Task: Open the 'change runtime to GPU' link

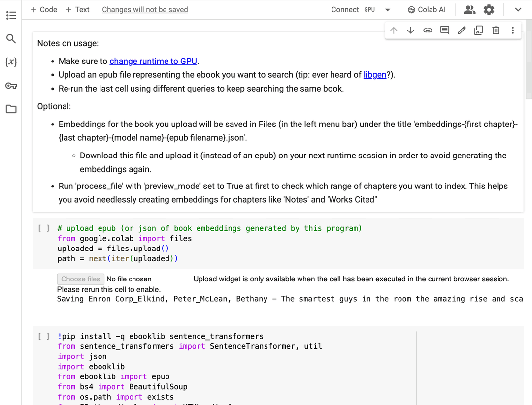Action: click(153, 61)
